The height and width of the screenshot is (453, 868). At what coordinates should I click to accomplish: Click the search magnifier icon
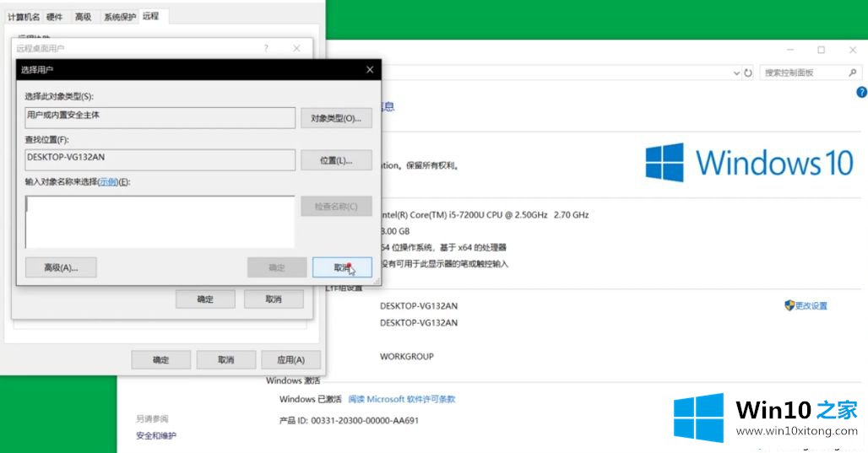tap(853, 73)
